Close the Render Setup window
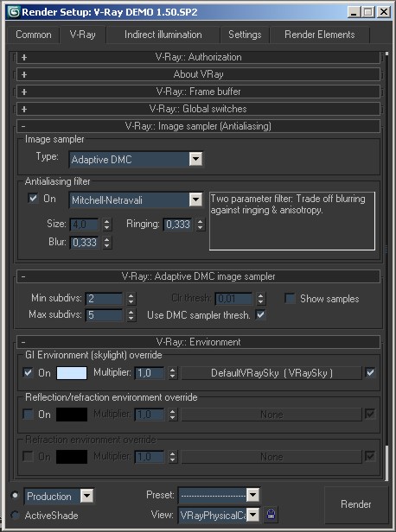 pyautogui.click(x=384, y=12)
